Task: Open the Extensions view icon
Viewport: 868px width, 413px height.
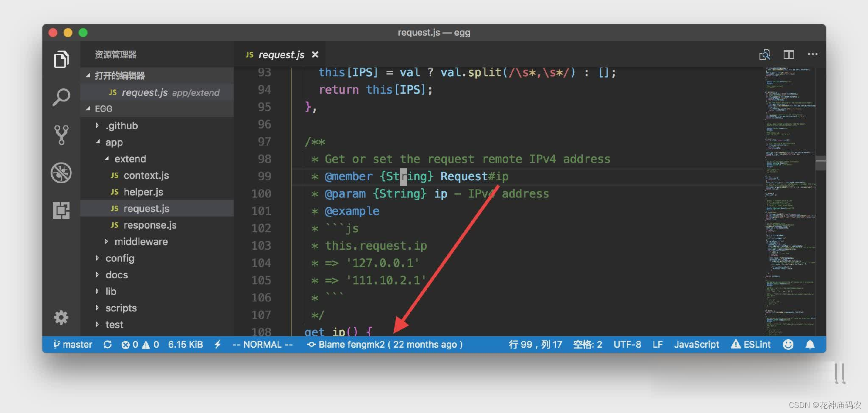Action: (61, 210)
